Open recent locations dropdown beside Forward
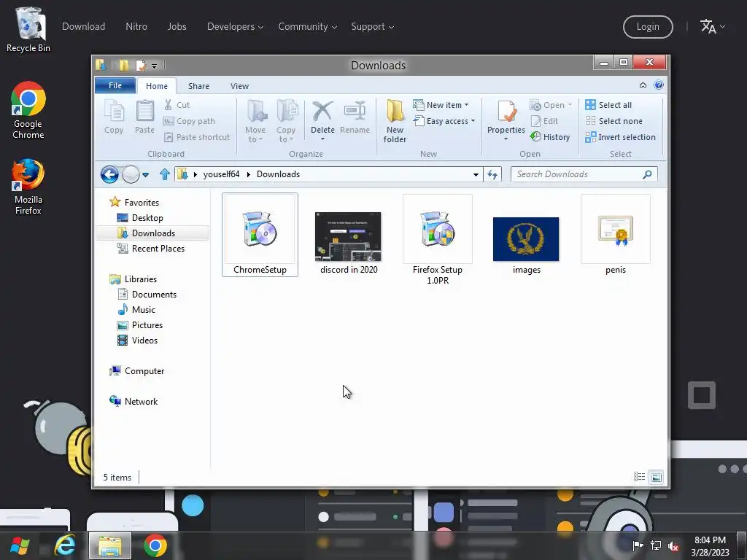747x560 pixels. pos(146,175)
